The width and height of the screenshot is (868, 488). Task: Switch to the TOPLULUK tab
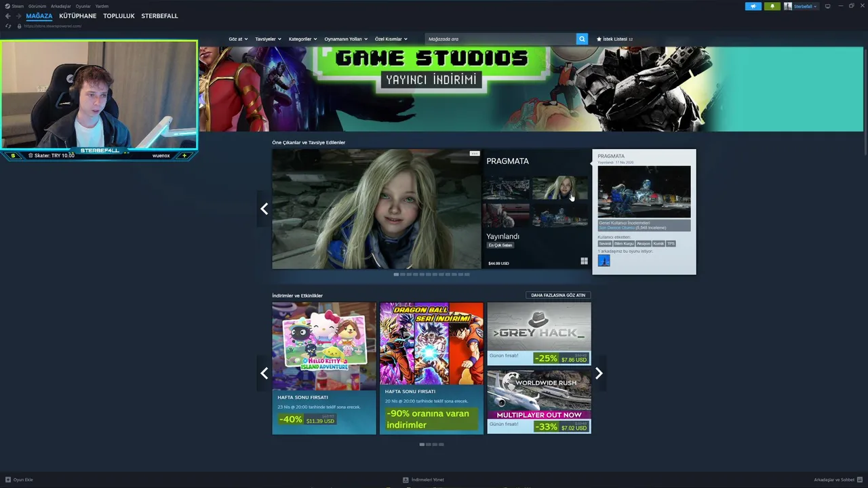pos(119,16)
